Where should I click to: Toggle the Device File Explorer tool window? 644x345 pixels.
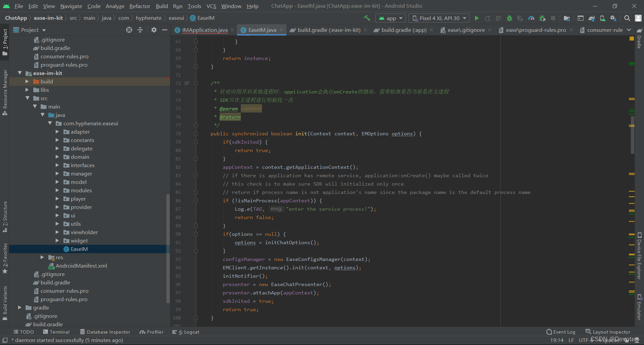pyautogui.click(x=639, y=256)
